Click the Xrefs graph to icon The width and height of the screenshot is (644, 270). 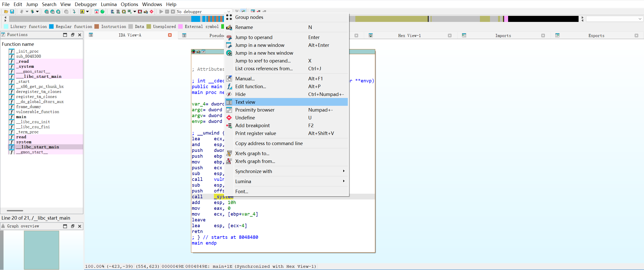[229, 153]
